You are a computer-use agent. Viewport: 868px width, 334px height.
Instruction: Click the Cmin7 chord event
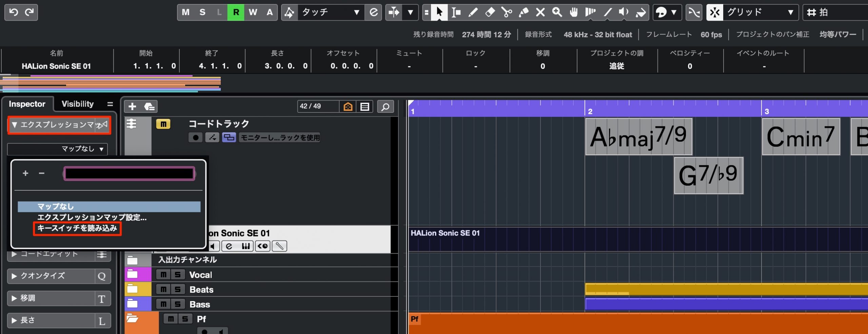[801, 137]
